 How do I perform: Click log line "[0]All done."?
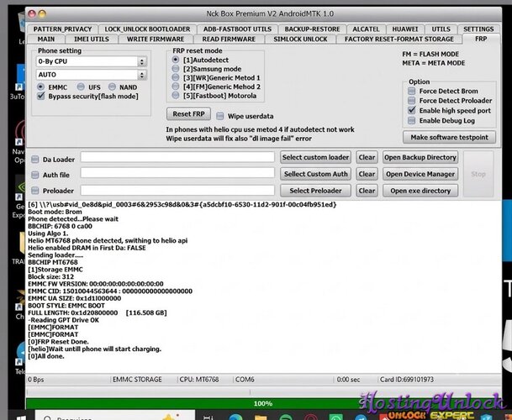pos(46,356)
